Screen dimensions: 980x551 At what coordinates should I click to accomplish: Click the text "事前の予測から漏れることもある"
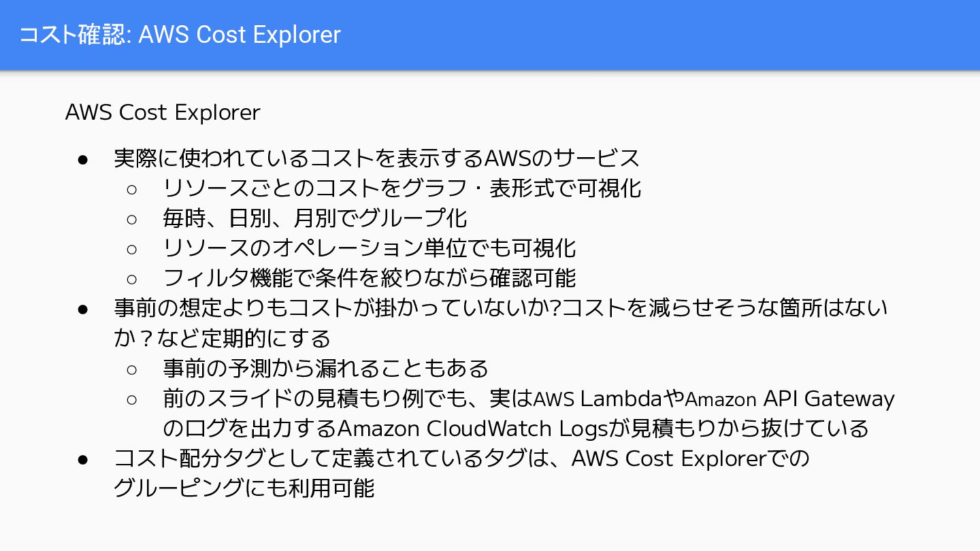tap(326, 369)
